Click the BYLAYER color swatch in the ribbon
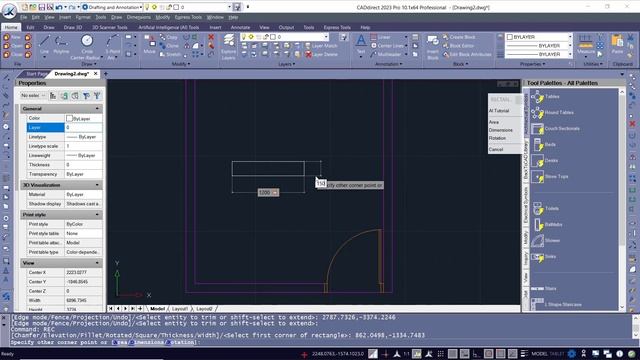 pos(510,37)
